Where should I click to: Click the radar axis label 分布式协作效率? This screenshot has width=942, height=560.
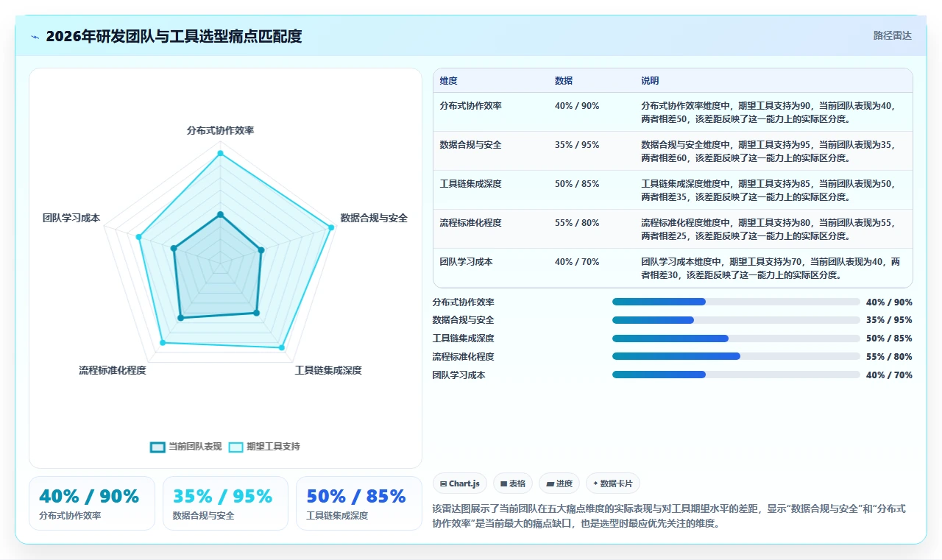point(220,130)
